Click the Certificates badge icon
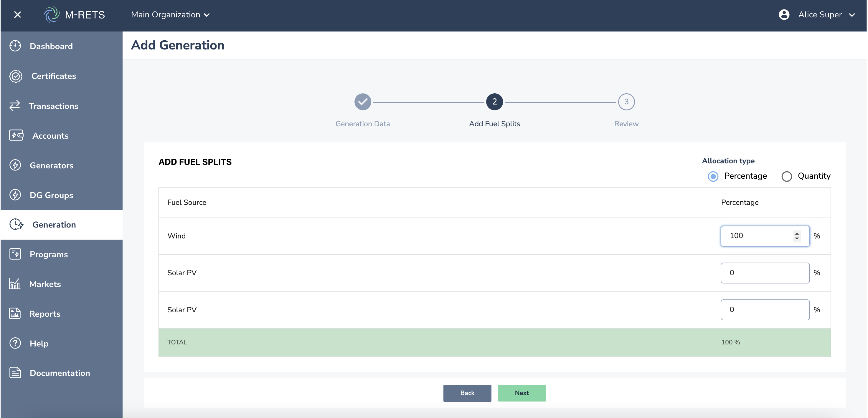868x418 pixels. point(16,76)
